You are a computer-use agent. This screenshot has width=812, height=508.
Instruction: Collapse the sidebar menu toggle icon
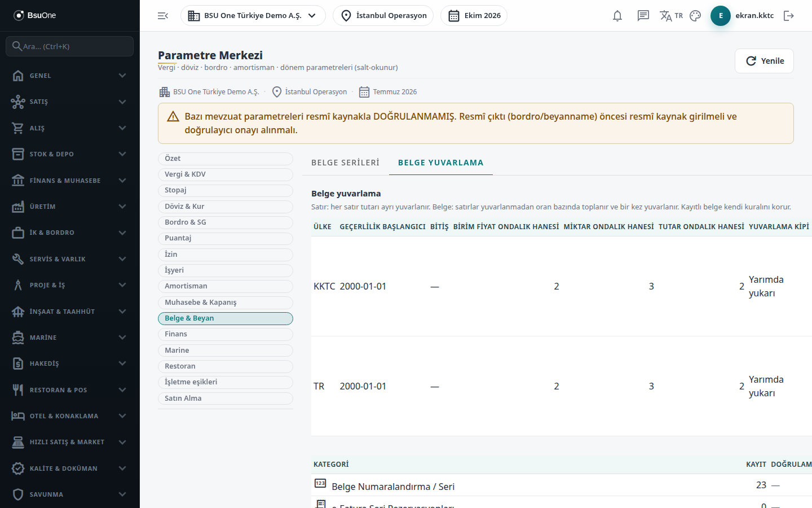click(x=163, y=16)
